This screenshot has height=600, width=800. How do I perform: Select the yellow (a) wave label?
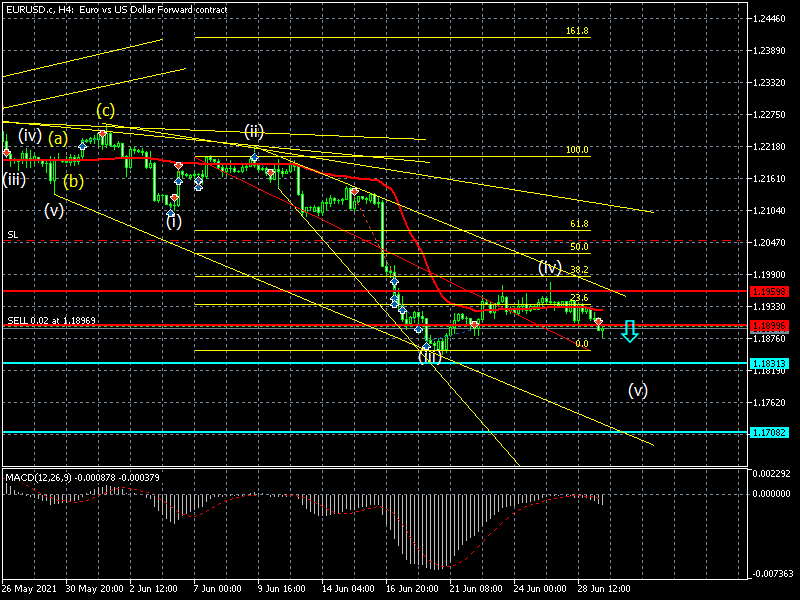click(x=58, y=138)
